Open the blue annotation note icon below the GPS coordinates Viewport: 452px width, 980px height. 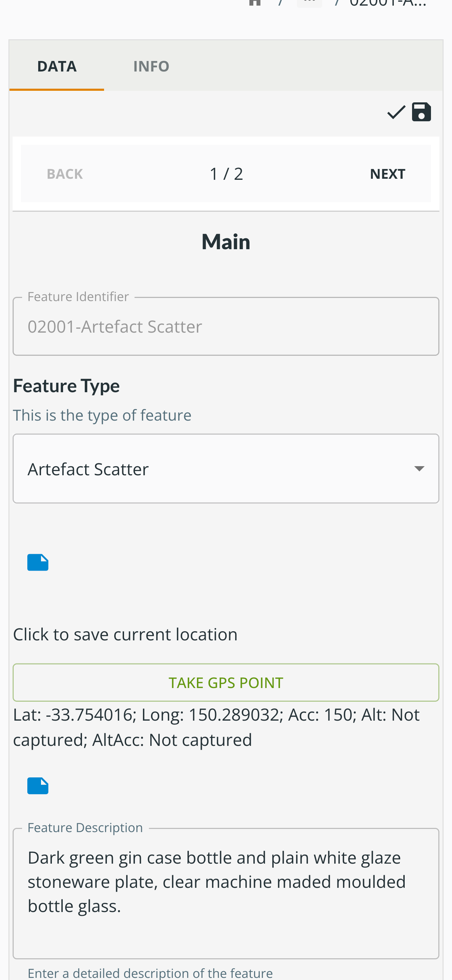[38, 786]
